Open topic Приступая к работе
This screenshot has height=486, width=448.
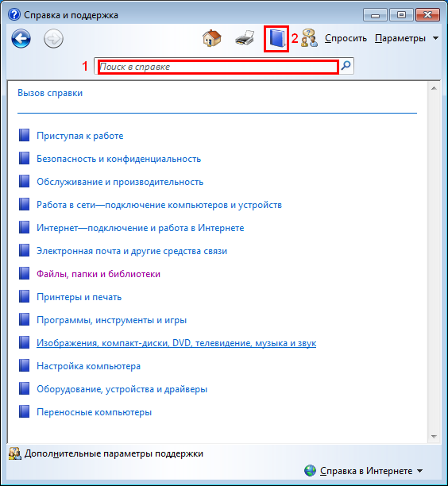pyautogui.click(x=80, y=136)
